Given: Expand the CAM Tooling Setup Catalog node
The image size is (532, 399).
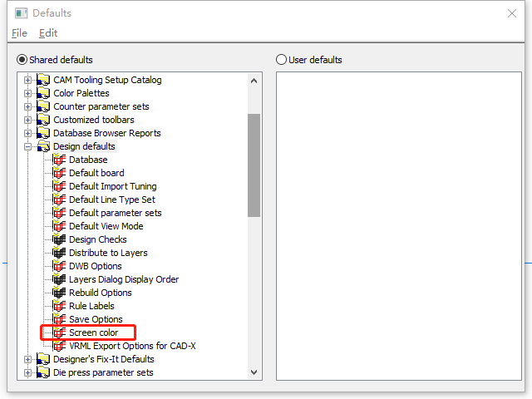Looking at the screenshot, I should click(x=27, y=80).
